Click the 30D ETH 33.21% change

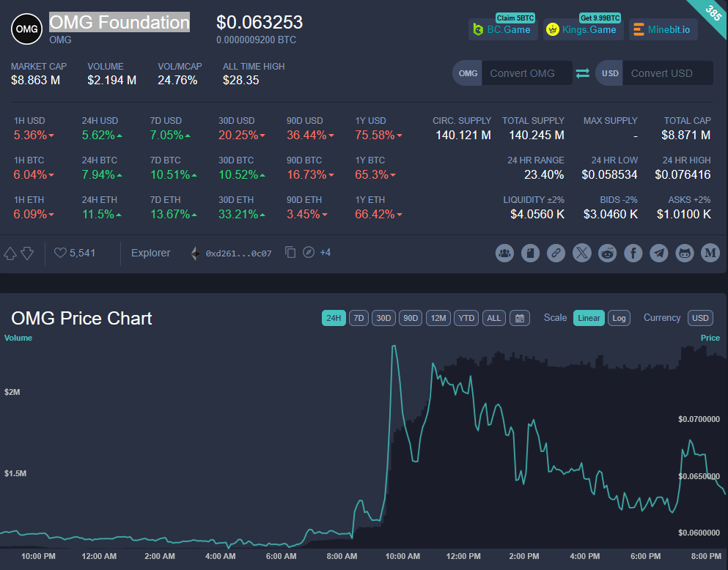click(x=242, y=214)
